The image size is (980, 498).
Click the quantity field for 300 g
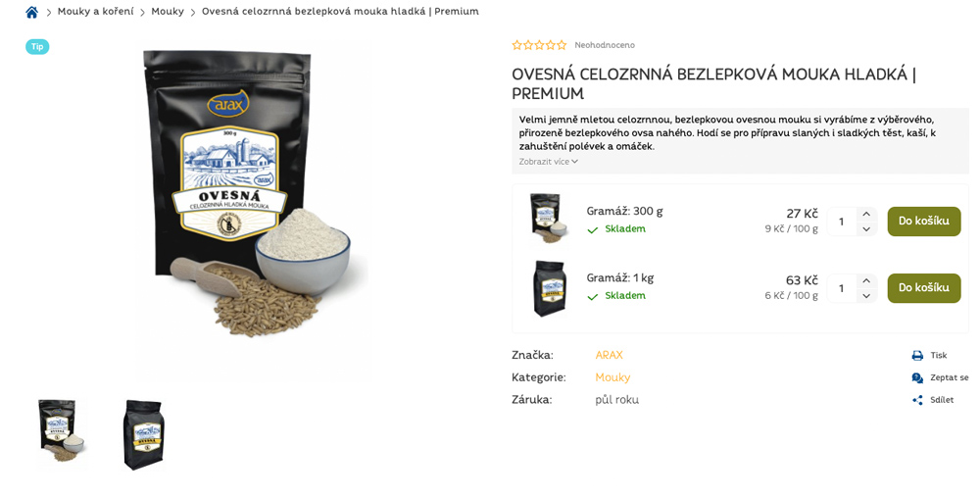pyautogui.click(x=842, y=222)
